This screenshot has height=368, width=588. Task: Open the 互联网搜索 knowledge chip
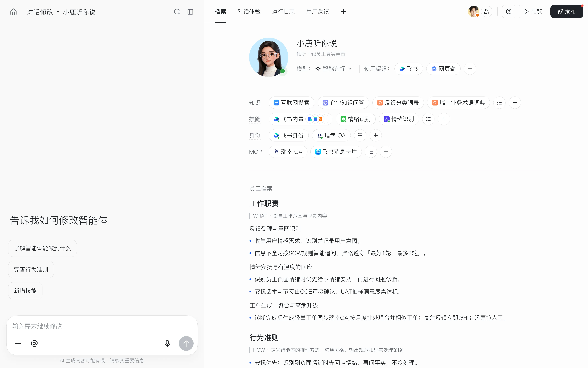291,103
